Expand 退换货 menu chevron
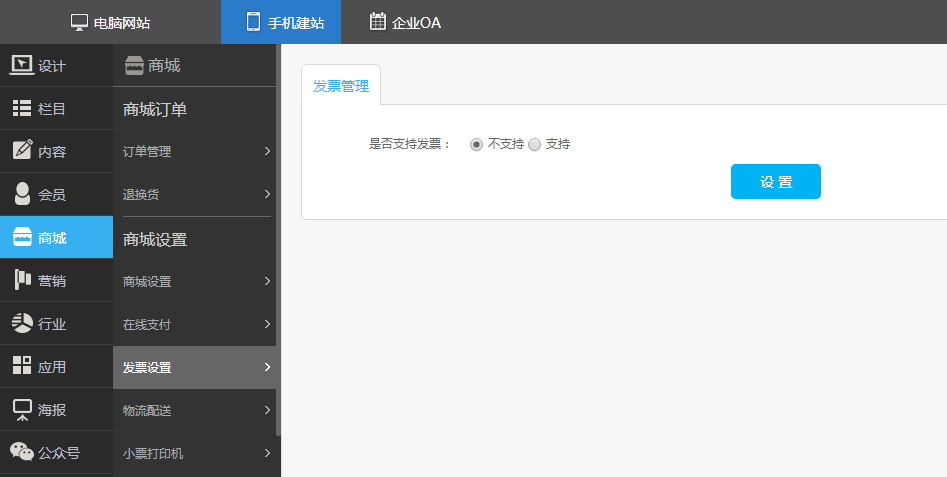 pyautogui.click(x=267, y=194)
